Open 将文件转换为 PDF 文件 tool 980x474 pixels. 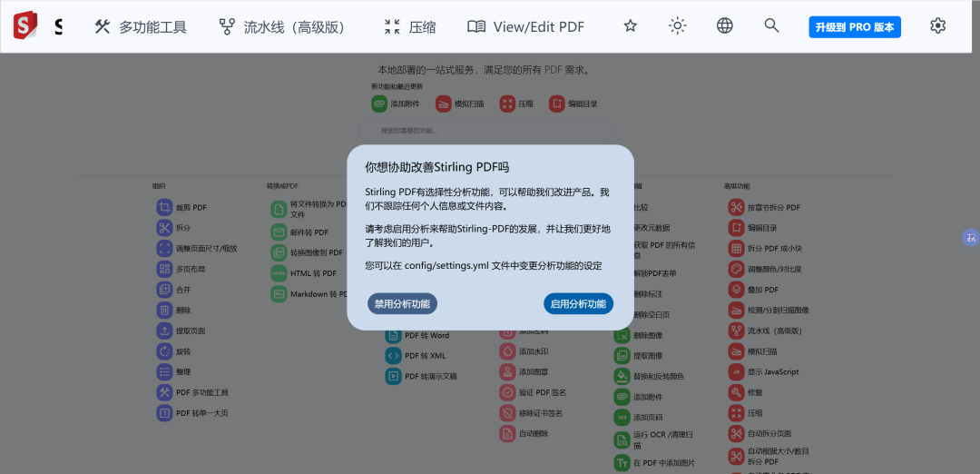click(x=309, y=210)
